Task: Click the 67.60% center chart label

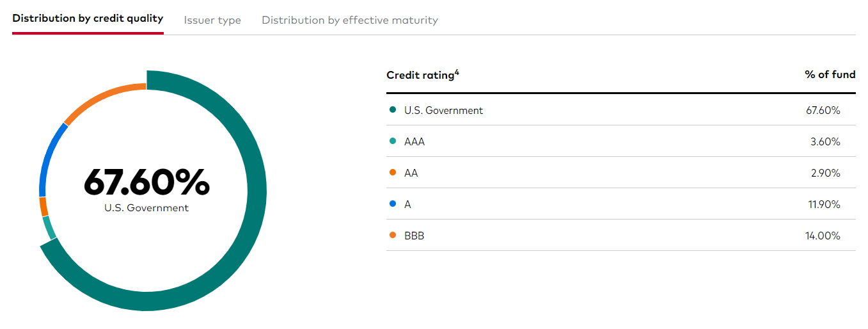Action: 146,182
